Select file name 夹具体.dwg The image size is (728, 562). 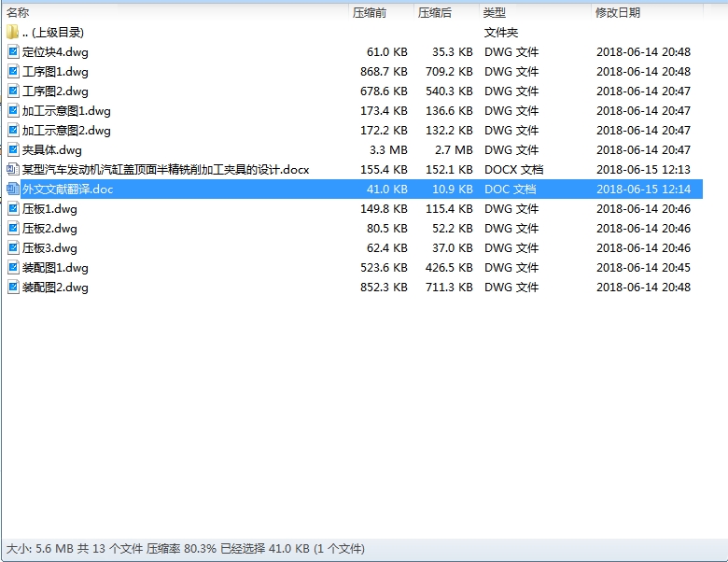click(x=52, y=150)
